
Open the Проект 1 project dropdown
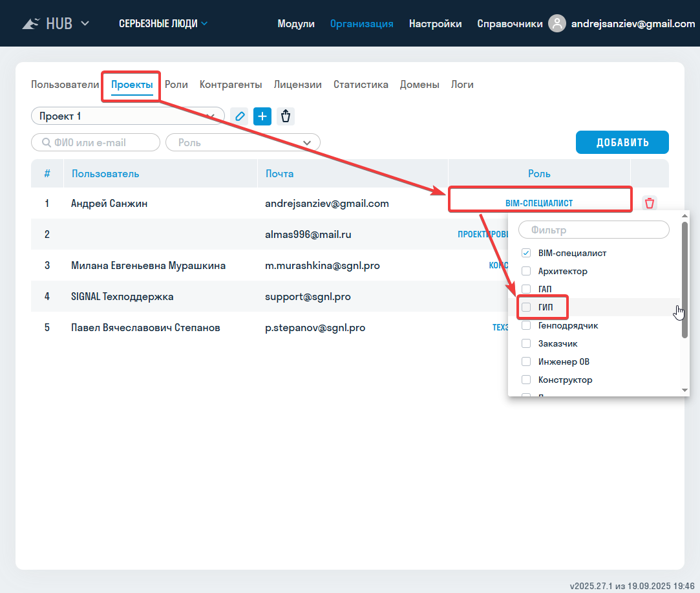point(127,116)
